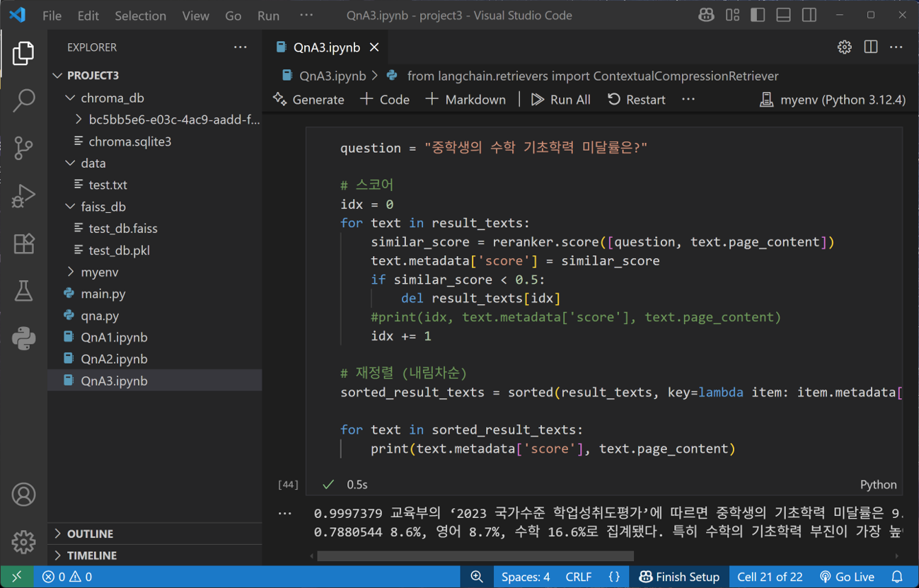Open test_db.pkl file
Screen dimensions: 919x588
coord(155,250)
